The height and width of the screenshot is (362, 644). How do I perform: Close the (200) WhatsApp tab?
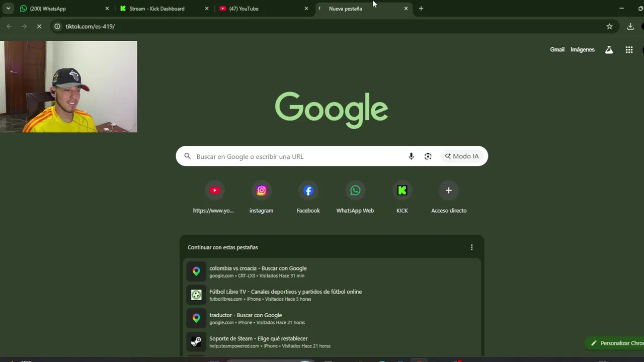tap(107, 9)
